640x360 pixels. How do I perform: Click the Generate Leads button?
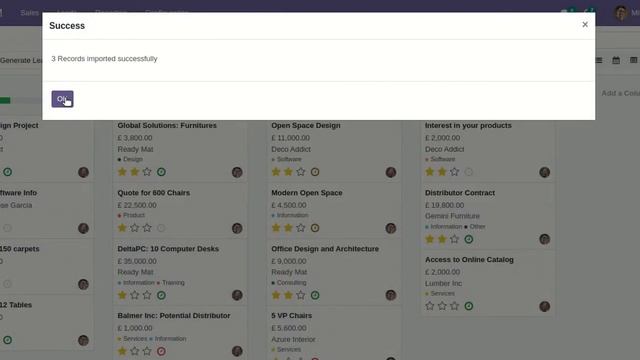21,60
